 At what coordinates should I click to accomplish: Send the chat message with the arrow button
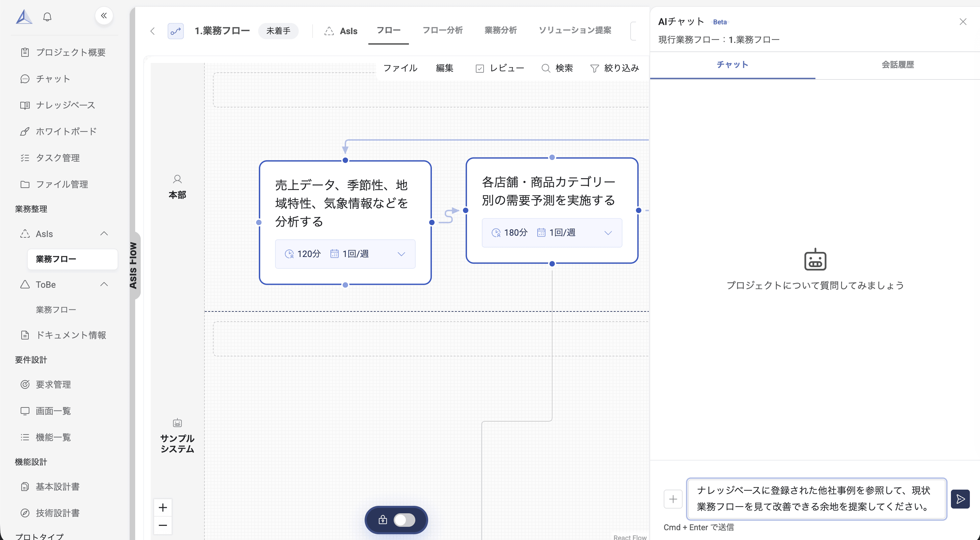[960, 499]
